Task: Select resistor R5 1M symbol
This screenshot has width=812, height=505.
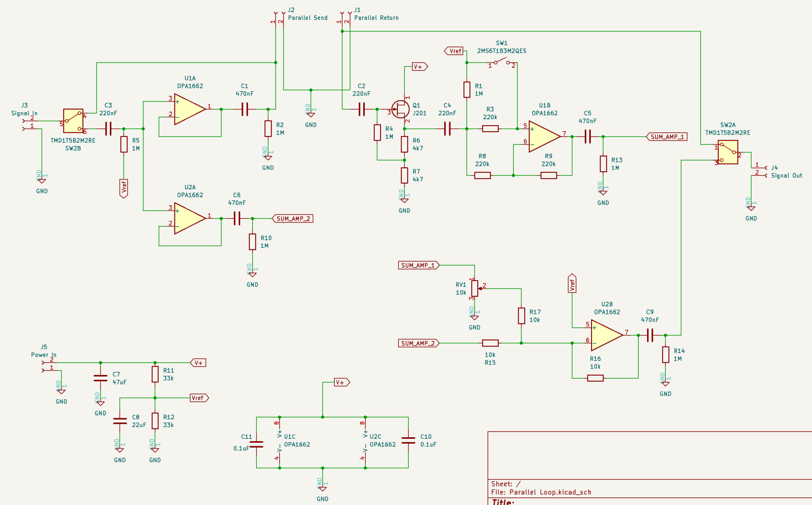Action: [124, 144]
